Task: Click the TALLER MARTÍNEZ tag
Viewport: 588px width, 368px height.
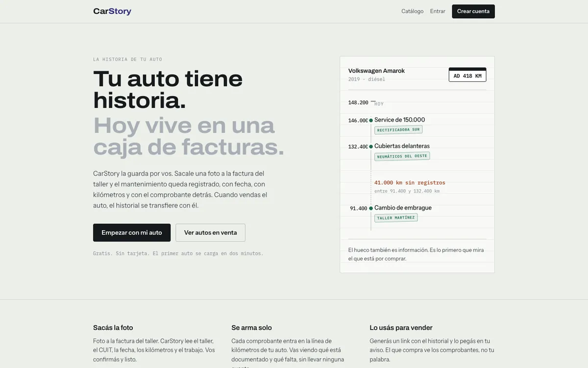Action: (x=396, y=218)
